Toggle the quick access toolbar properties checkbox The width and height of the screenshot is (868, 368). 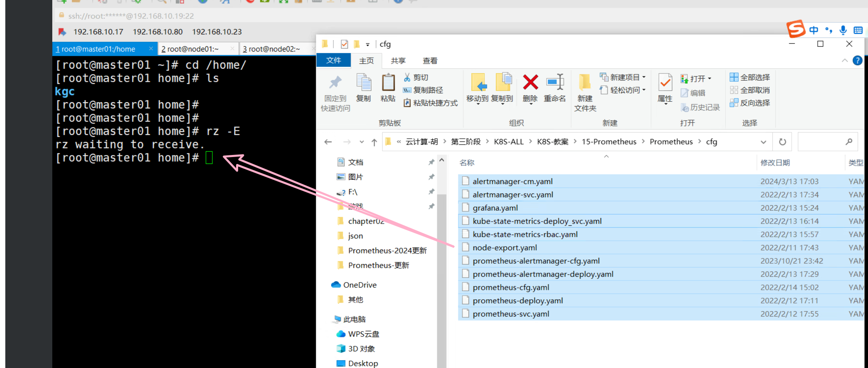[344, 44]
